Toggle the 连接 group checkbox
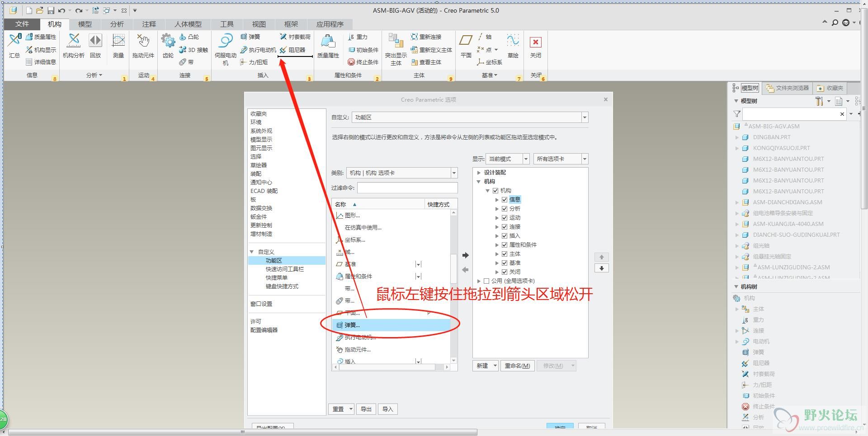 point(505,227)
